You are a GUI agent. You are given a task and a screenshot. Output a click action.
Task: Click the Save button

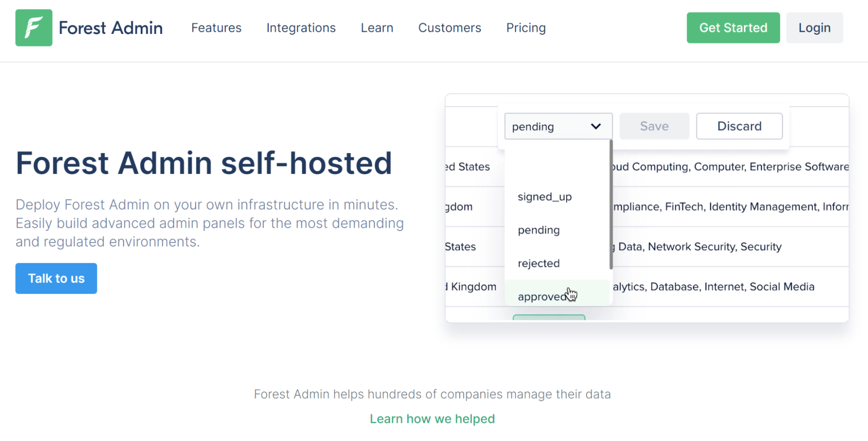[x=653, y=126]
